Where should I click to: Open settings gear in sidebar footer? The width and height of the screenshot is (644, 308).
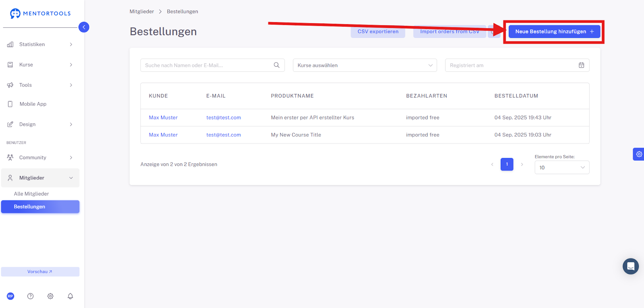pyautogui.click(x=50, y=296)
